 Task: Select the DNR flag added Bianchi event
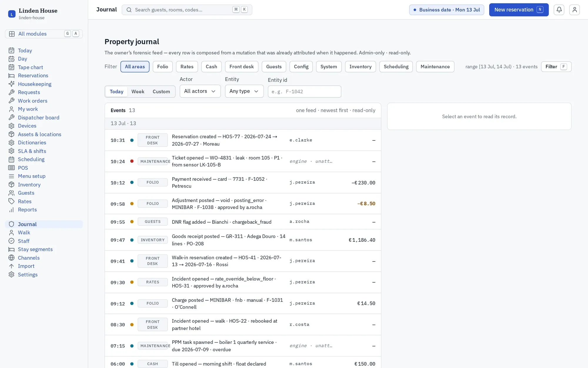pyautogui.click(x=243, y=222)
